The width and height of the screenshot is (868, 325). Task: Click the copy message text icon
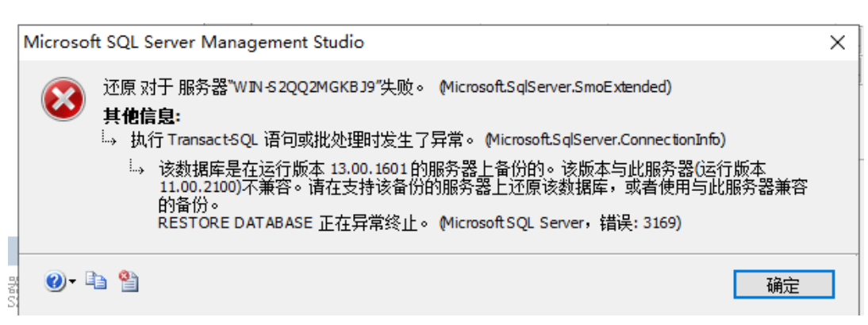[x=96, y=281]
